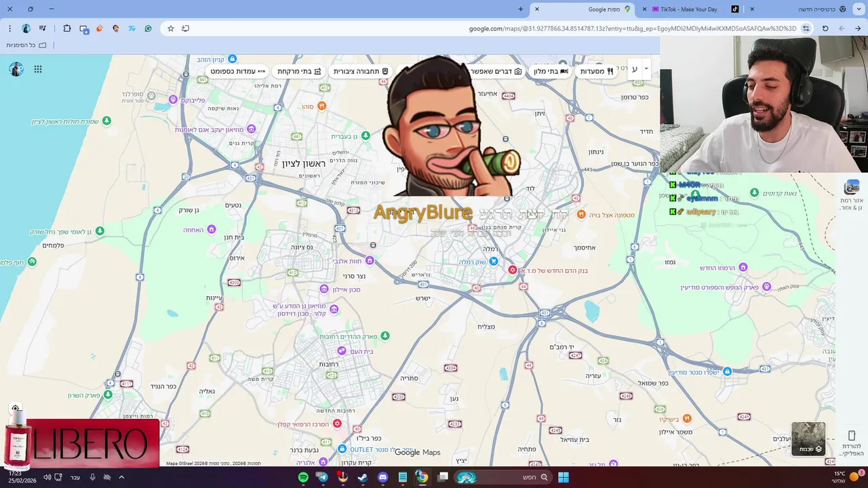Screen dimensions: 868x488
Task: Select the מודיעין park פארק הנופש והספורט pin
Action: (766, 287)
